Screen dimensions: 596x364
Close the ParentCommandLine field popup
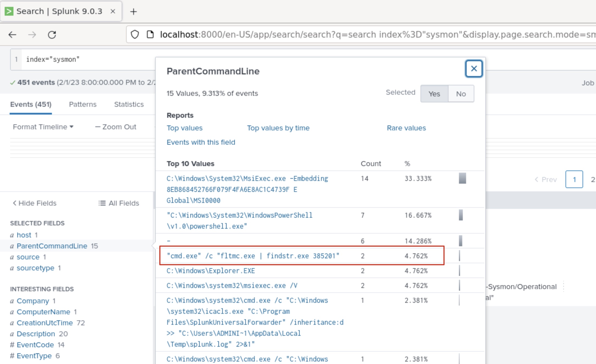pyautogui.click(x=474, y=69)
